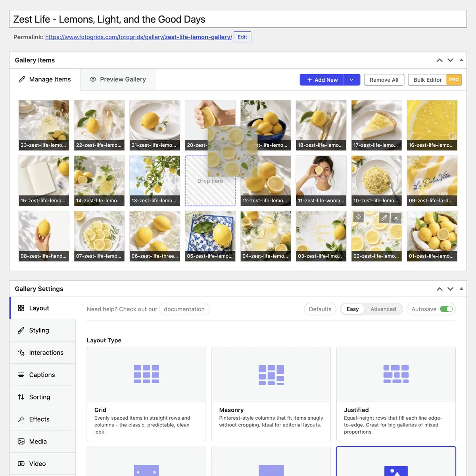The width and height of the screenshot is (476, 476).
Task: Select the 15-zest-life-lemo thumbnail
Action: click(44, 181)
